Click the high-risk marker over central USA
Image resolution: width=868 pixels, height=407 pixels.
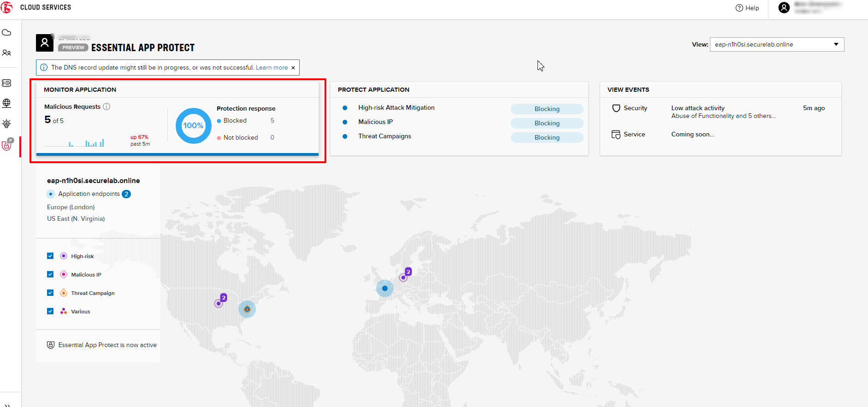click(218, 303)
